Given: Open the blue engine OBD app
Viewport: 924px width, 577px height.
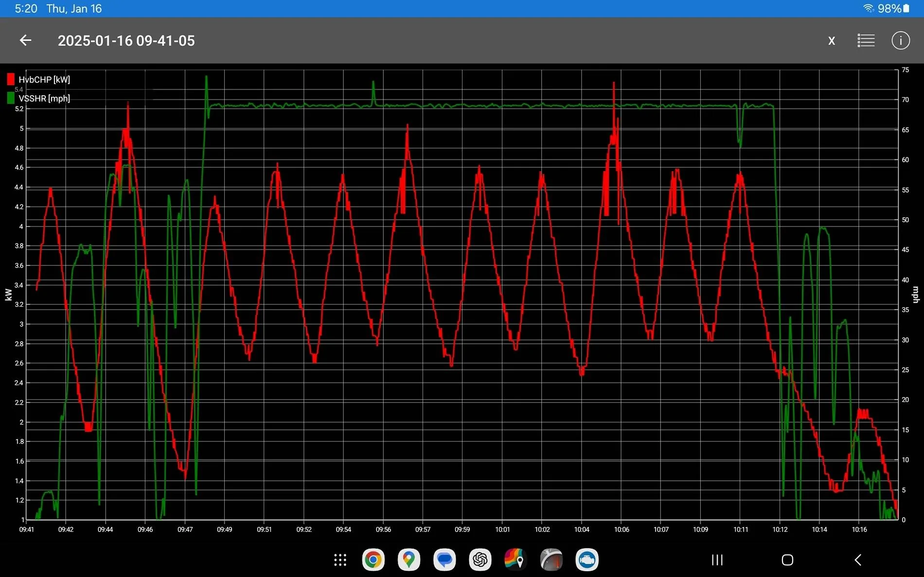Looking at the screenshot, I should coord(587,560).
